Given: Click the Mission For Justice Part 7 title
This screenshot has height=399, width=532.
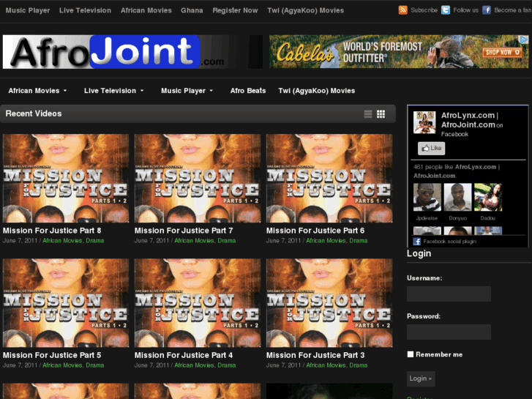Looking at the screenshot, I should point(184,231).
